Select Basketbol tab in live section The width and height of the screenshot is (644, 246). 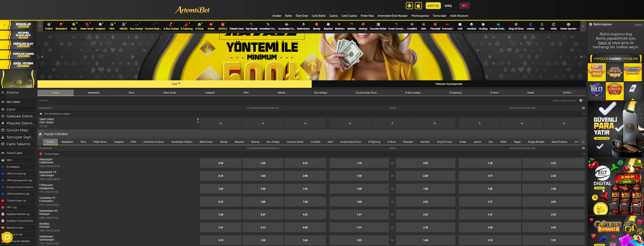tap(94, 93)
